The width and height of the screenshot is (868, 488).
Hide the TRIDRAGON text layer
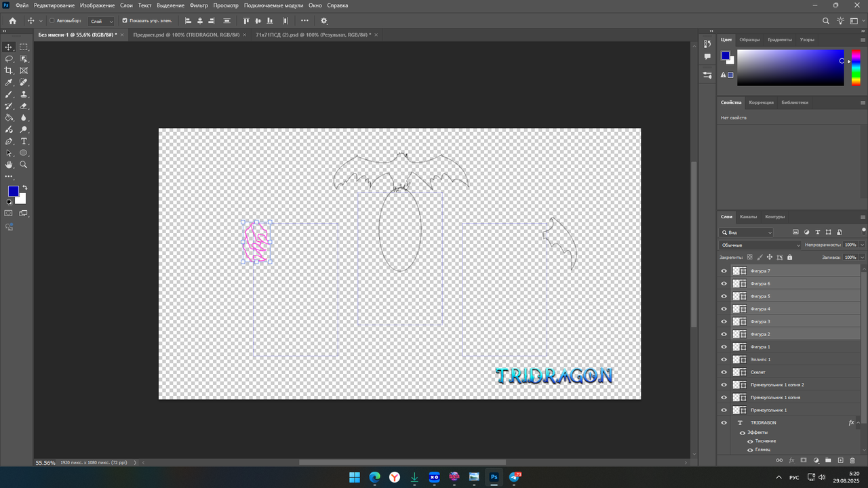[x=724, y=423]
